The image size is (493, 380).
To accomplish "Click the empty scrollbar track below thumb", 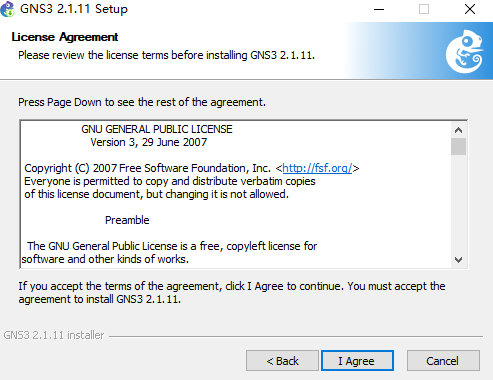I will coord(458,203).
